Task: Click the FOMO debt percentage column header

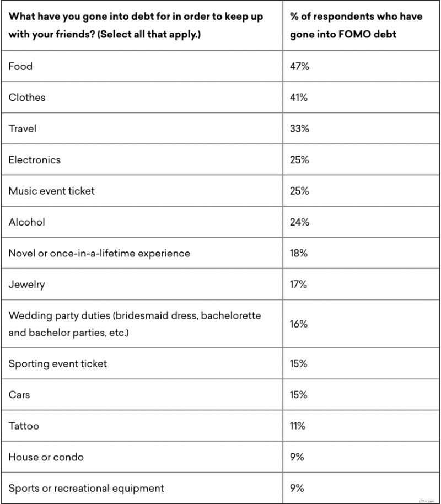Action: pos(356,25)
